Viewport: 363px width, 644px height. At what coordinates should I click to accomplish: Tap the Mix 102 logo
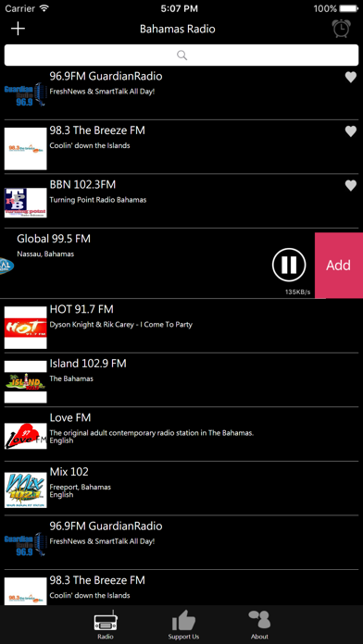point(26,490)
